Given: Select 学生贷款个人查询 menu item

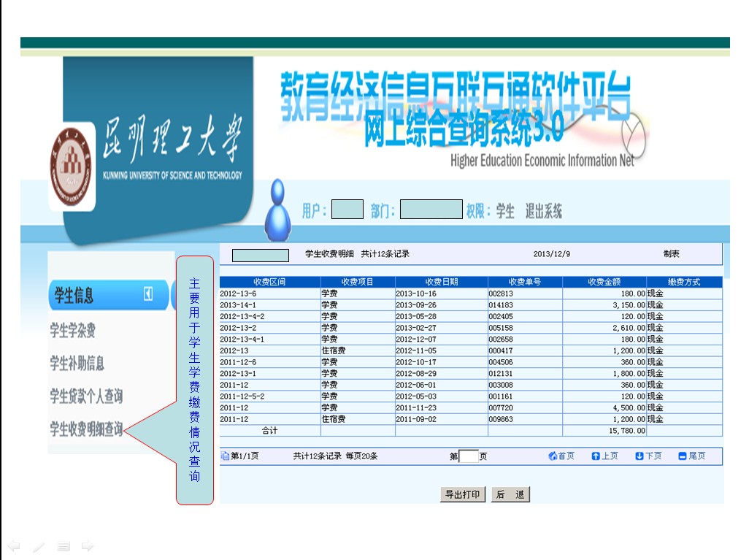Looking at the screenshot, I should pos(86,396).
